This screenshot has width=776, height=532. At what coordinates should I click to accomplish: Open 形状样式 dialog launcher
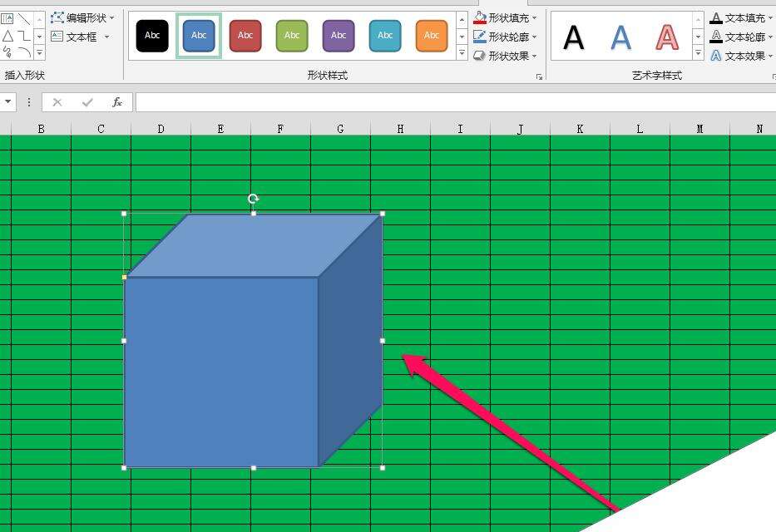[x=540, y=76]
